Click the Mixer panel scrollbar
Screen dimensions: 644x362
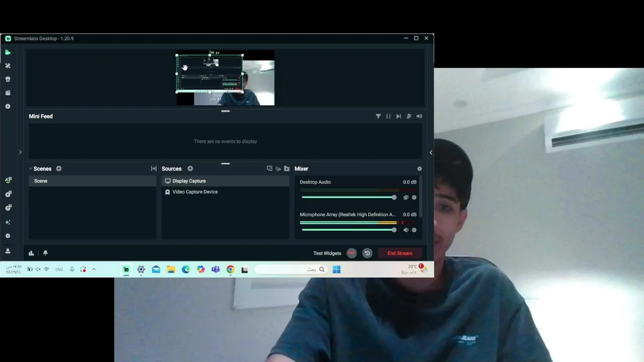[420, 197]
